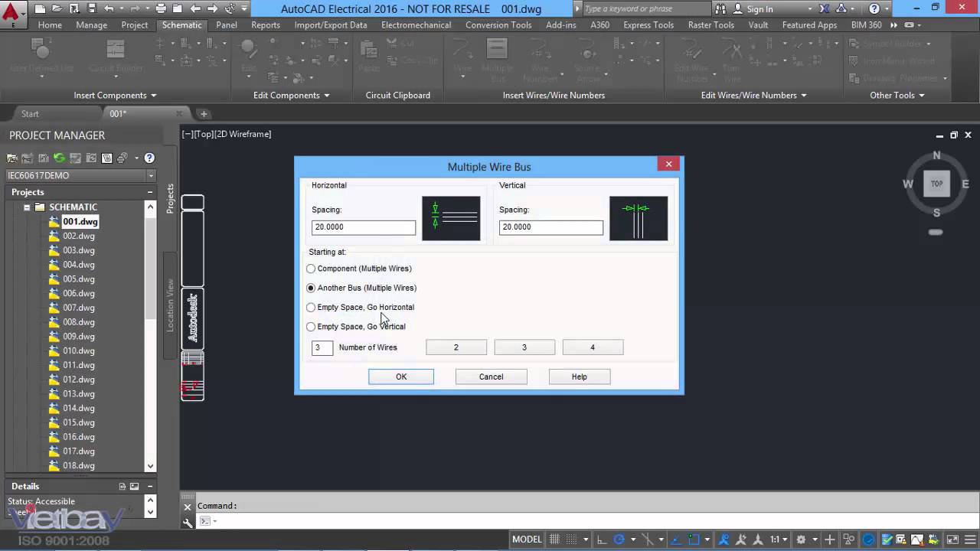Click the Vertical Spacing input field
This screenshot has height=551, width=980.
[551, 227]
